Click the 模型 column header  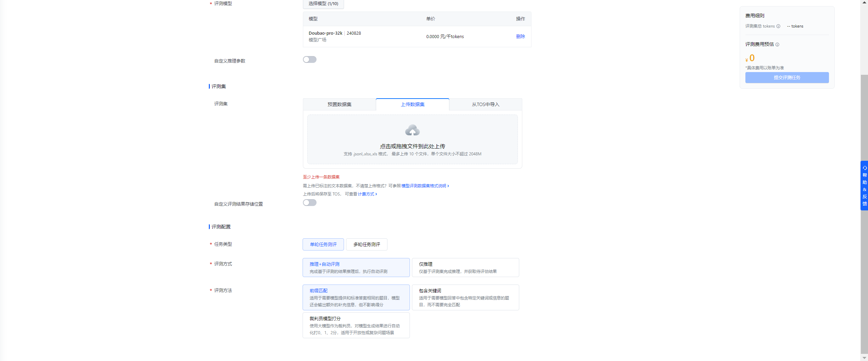click(313, 19)
